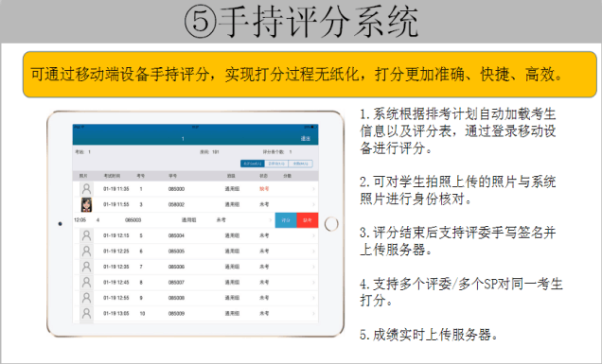The width and height of the screenshot is (602, 364).
Task: Open row chevron for candidate 058002
Action: [313, 204]
